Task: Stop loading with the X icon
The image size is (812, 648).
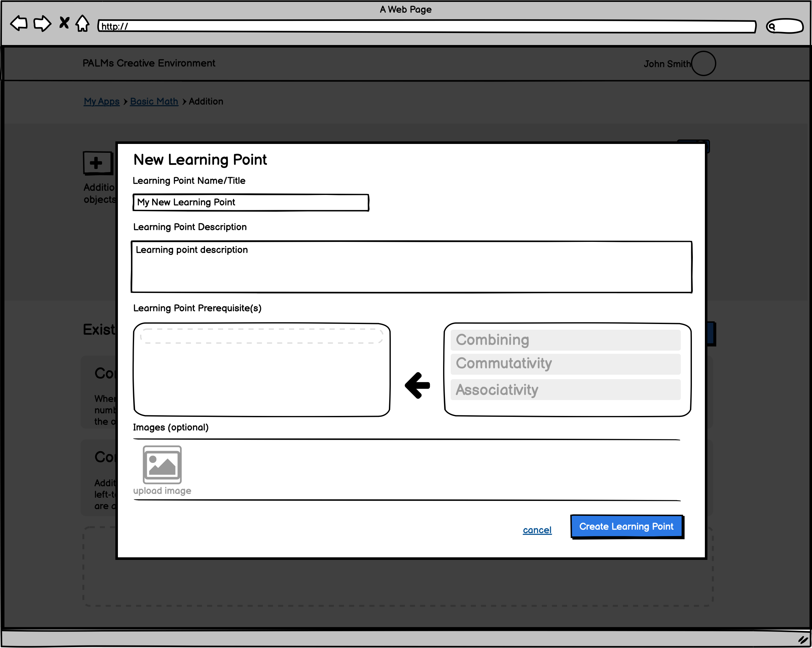Action: click(64, 23)
